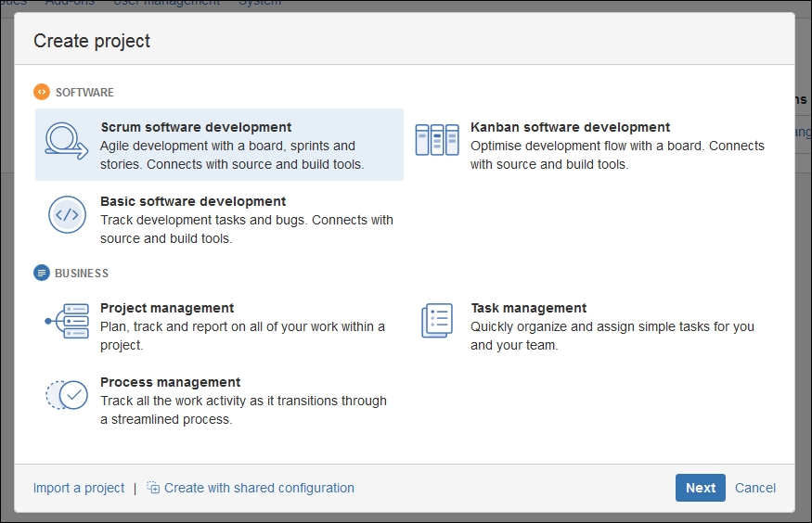Open the Import a project link
Screen dimensions: 812x523
(x=79, y=488)
